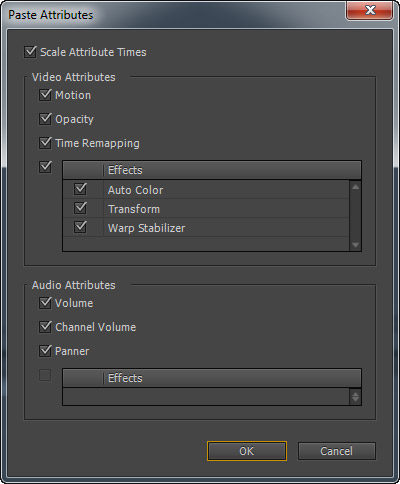This screenshot has height=484, width=400.
Task: Toggle the Transform effect checkbox
Action: (80, 208)
